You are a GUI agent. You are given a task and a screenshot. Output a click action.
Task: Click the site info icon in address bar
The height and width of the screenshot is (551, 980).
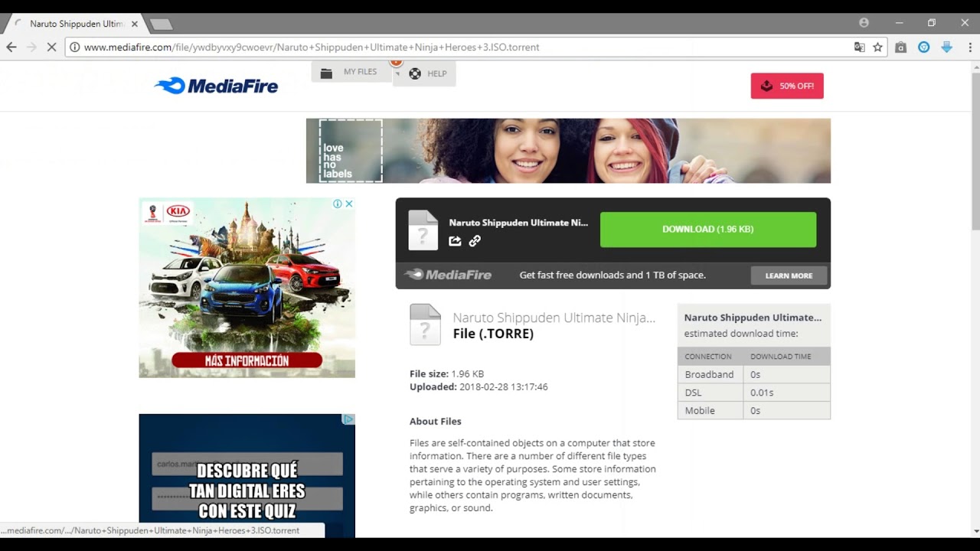[74, 47]
